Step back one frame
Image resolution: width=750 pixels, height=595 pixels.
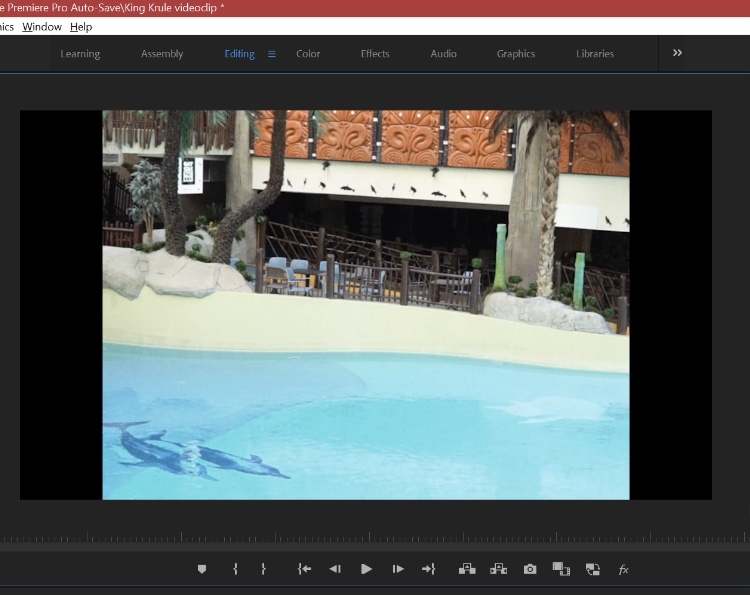point(335,569)
